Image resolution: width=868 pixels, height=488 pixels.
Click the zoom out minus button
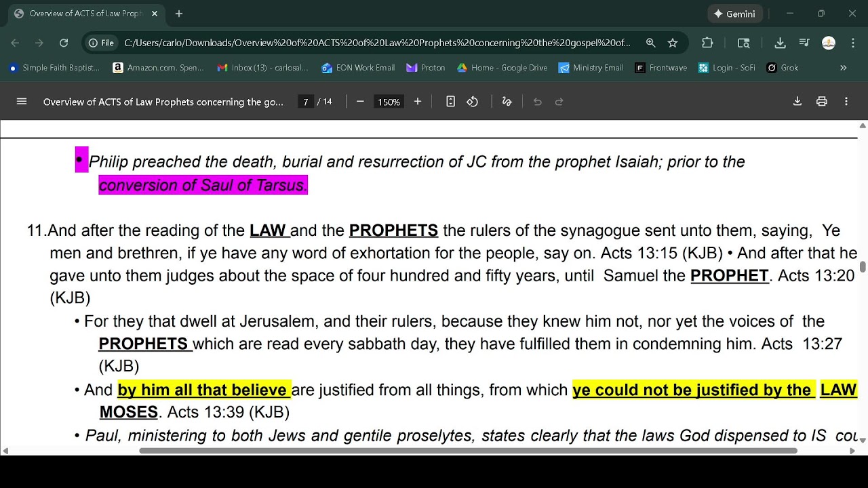360,102
